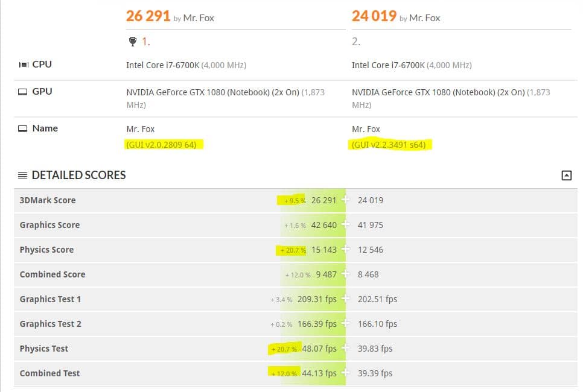The image size is (583, 392).
Task: Click the Detailed Scores list icon
Action: pyautogui.click(x=23, y=175)
